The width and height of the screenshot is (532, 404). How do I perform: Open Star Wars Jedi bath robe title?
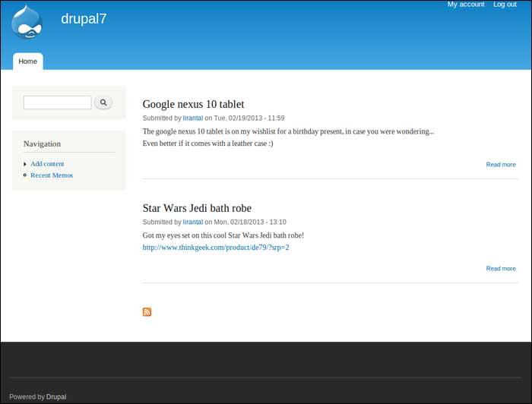(x=197, y=208)
